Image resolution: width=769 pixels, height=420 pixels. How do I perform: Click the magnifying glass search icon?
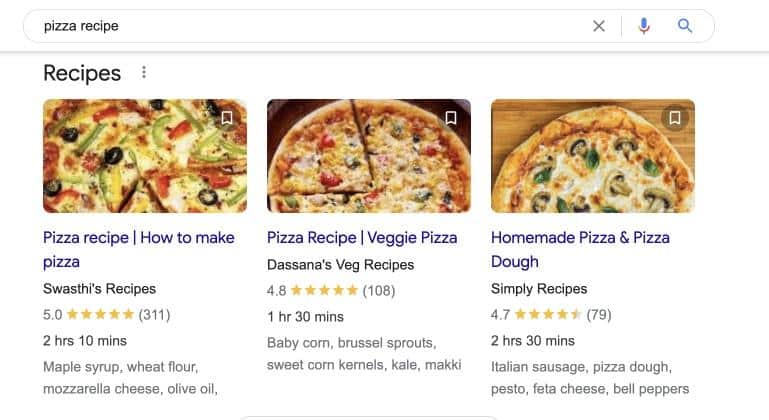click(x=685, y=26)
